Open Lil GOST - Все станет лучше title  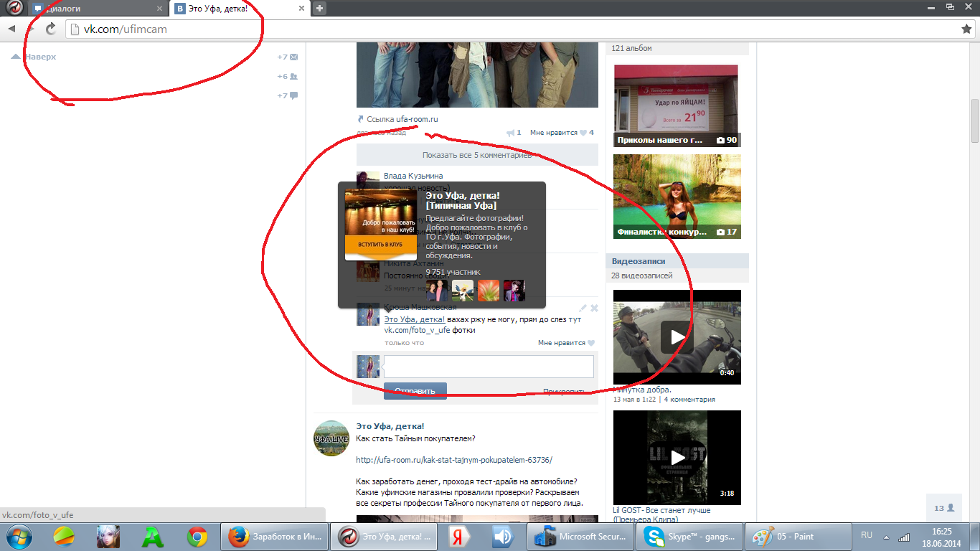(662, 515)
